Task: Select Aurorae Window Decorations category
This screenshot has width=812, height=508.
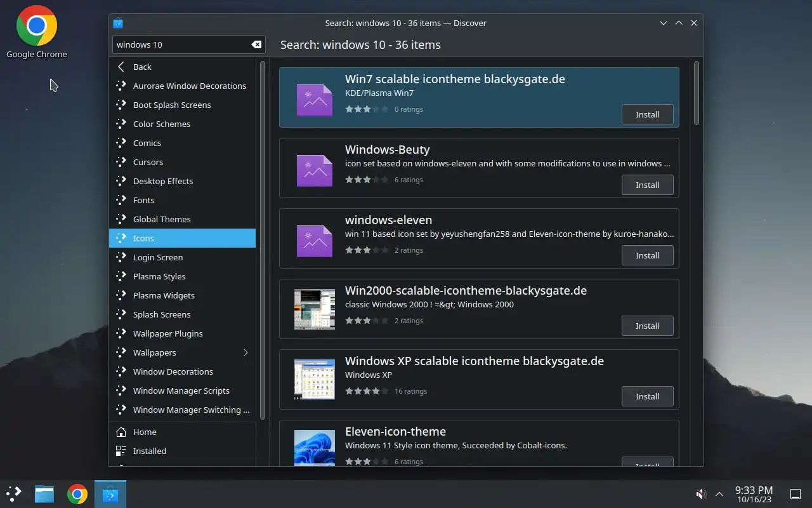Action: pos(183,86)
